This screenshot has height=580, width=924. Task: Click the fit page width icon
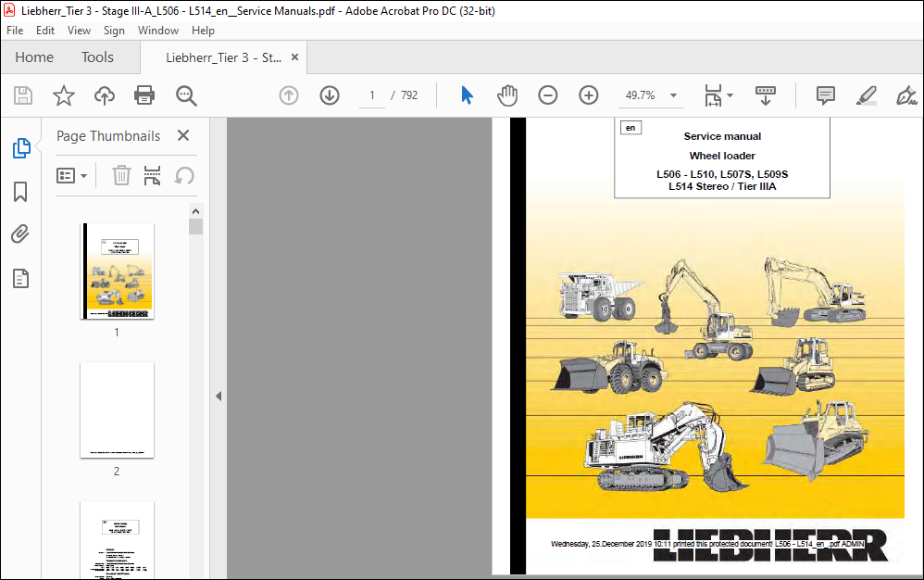tap(713, 95)
